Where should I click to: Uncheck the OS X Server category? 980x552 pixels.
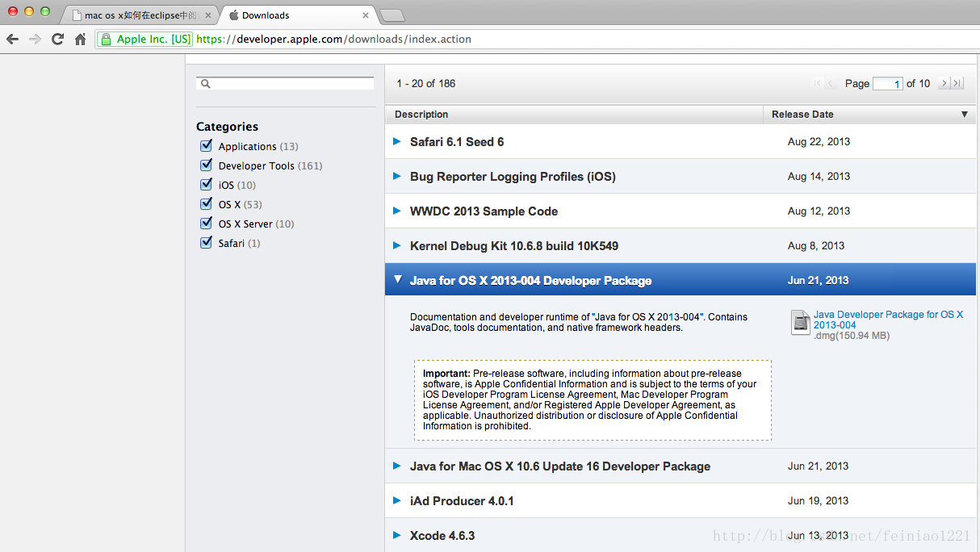pos(206,223)
